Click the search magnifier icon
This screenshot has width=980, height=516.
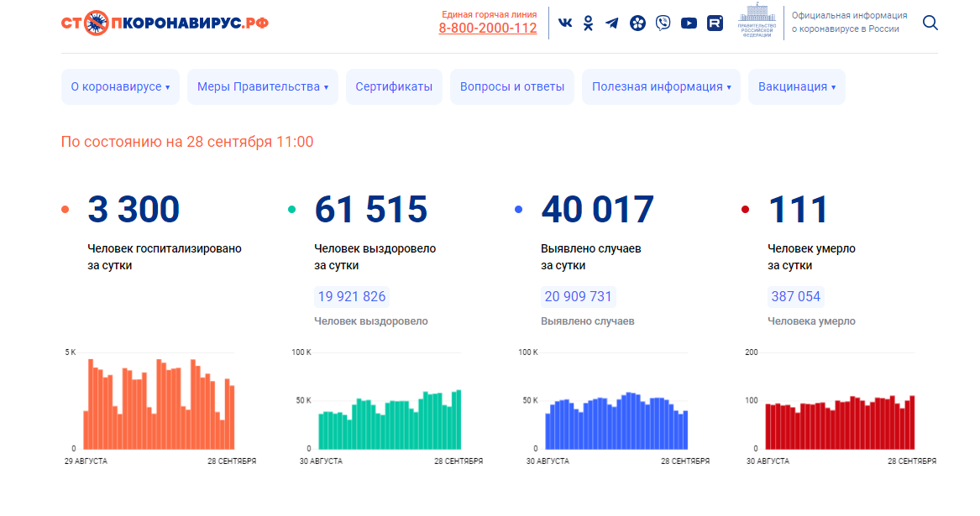tap(930, 23)
